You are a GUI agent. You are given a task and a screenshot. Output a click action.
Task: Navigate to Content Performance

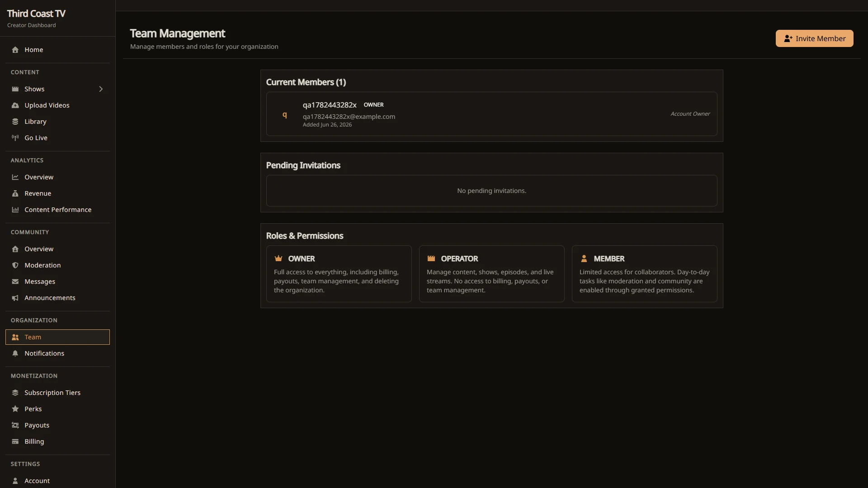[57, 210]
